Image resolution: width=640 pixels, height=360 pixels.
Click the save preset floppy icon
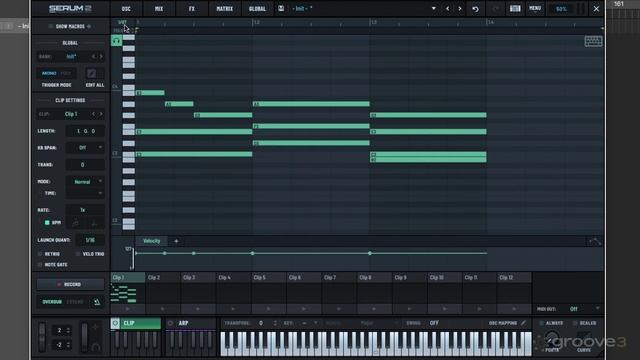pyautogui.click(x=281, y=8)
